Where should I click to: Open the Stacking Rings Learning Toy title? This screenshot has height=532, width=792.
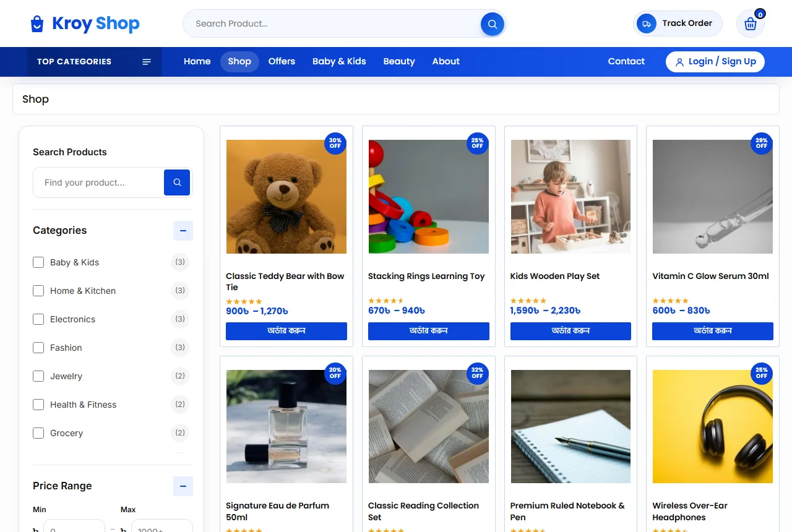click(x=426, y=277)
